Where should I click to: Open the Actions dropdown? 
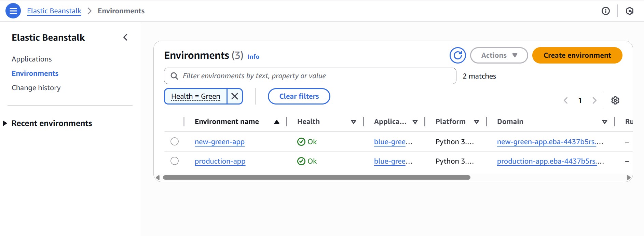tap(499, 55)
